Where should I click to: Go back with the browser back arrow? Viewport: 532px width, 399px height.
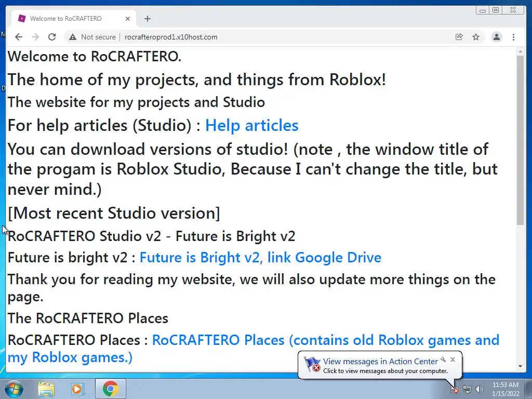coord(19,37)
